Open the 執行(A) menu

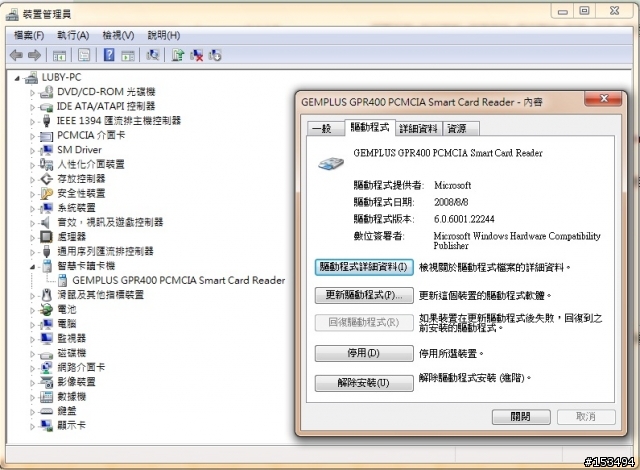[x=73, y=35]
